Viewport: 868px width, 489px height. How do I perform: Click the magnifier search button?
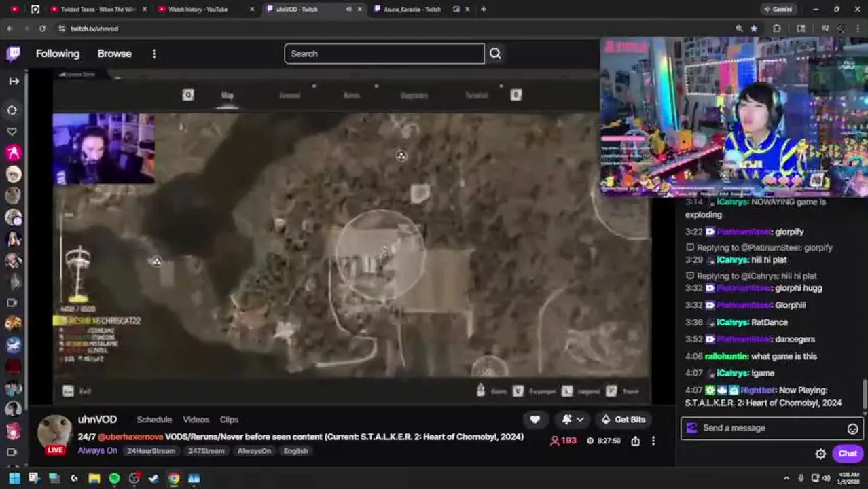(495, 54)
